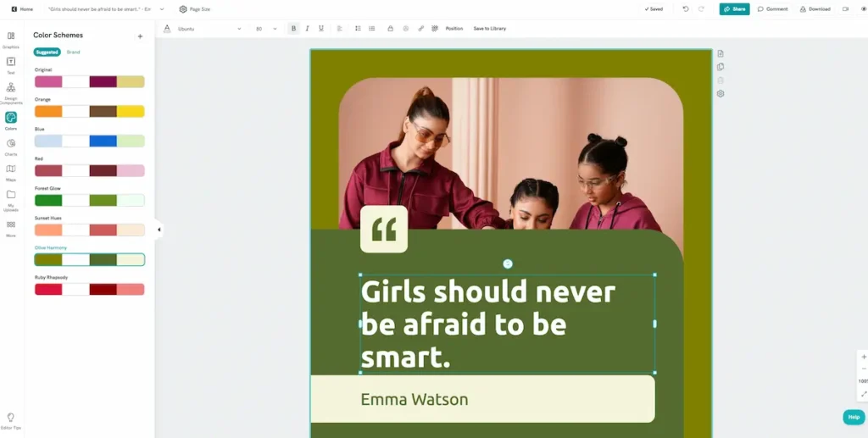Image resolution: width=868 pixels, height=438 pixels.
Task: Click the Download button
Action: (815, 8)
